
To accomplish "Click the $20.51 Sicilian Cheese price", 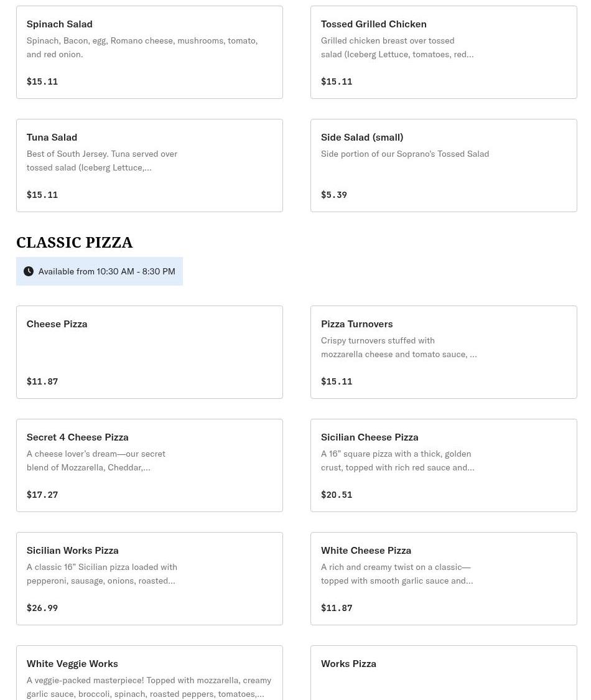I will 337,495.
